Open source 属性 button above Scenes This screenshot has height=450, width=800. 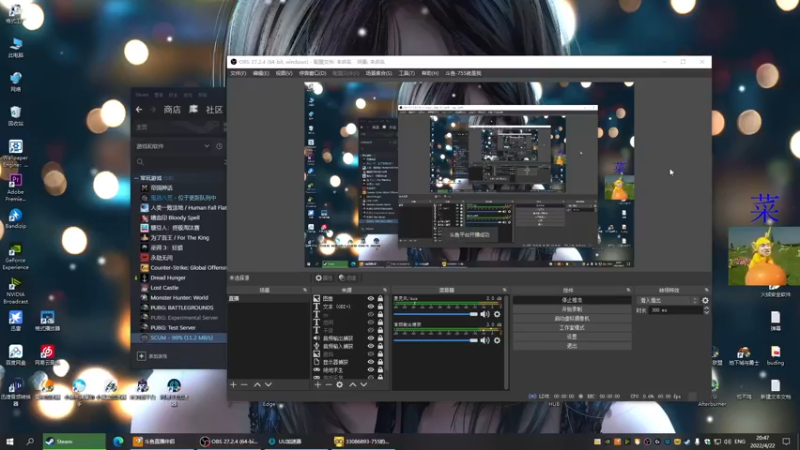324,278
